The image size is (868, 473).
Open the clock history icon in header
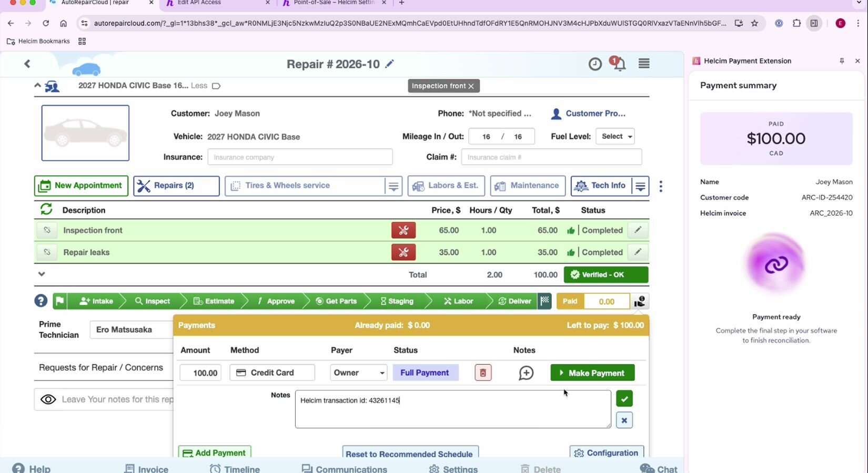pos(595,64)
